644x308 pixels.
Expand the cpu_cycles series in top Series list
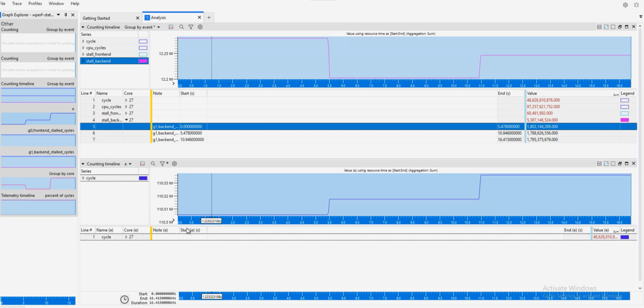(x=84, y=48)
